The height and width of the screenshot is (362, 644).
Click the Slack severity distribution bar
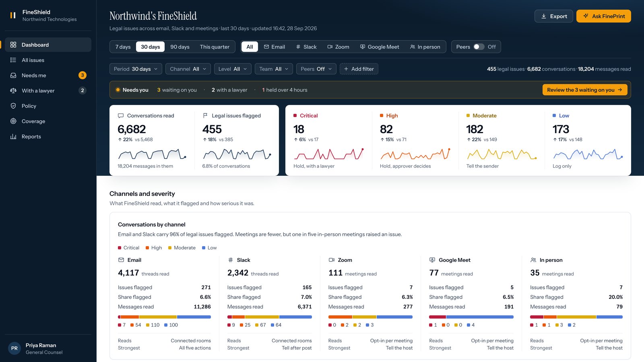269,317
